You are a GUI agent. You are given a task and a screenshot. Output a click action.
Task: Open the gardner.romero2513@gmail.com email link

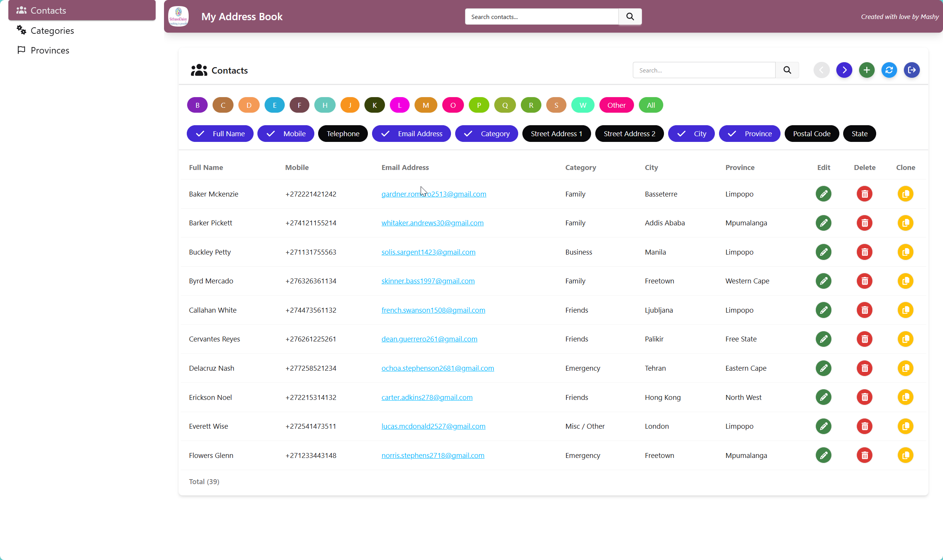coord(434,194)
